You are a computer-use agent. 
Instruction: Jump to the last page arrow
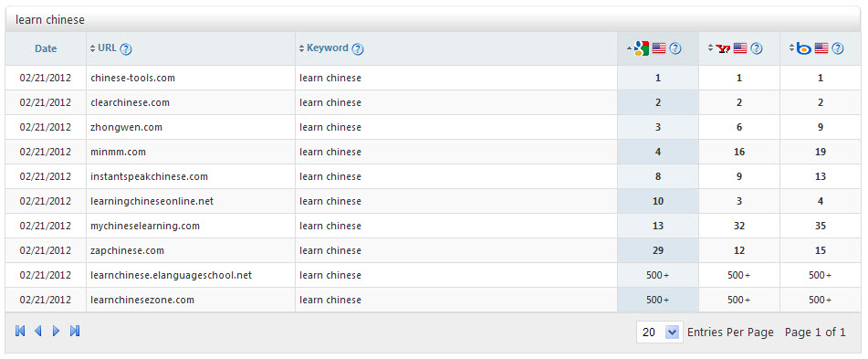75,332
